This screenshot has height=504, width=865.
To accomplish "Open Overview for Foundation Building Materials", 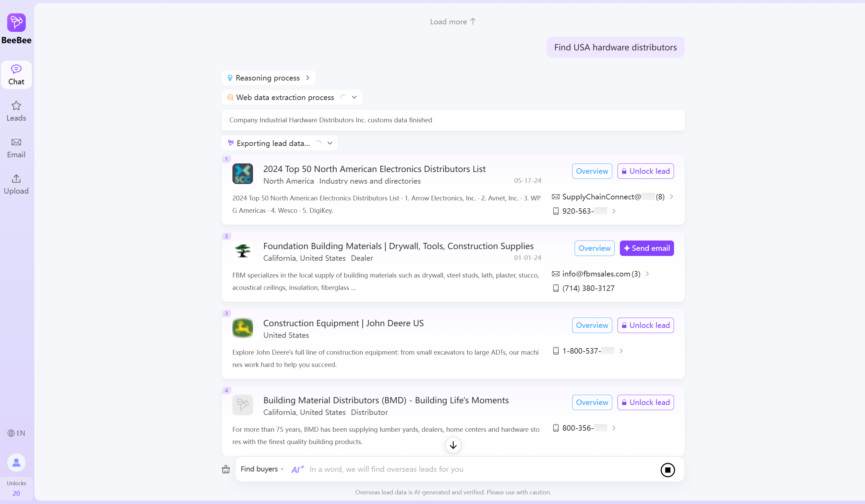I will (x=594, y=248).
